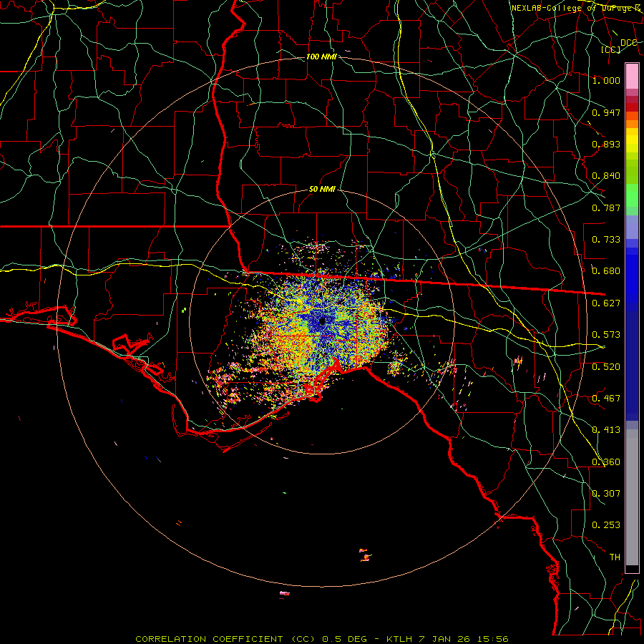This screenshot has width=644, height=644.
Task: Click the black radar site center dot
Action: [x=322, y=321]
